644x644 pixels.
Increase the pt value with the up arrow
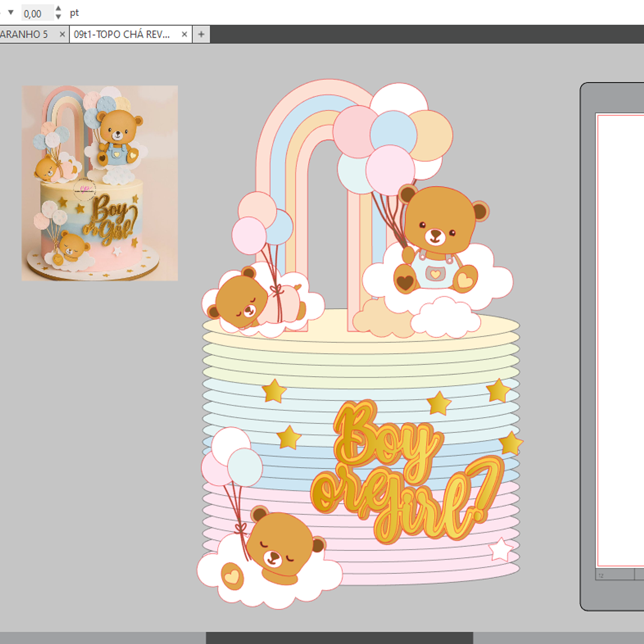point(58,8)
